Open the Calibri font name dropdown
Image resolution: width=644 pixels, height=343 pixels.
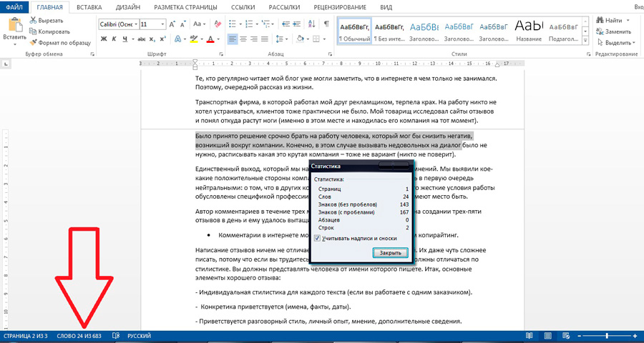(x=136, y=24)
